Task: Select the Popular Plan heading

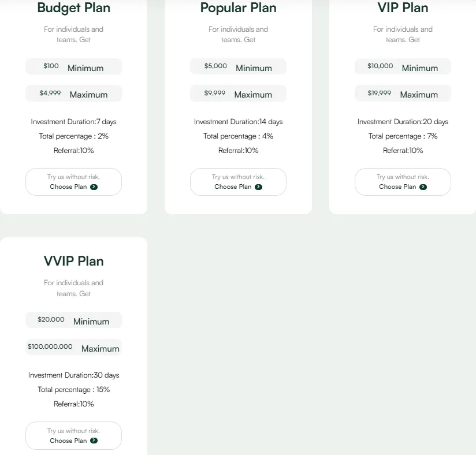Action: pyautogui.click(x=238, y=8)
